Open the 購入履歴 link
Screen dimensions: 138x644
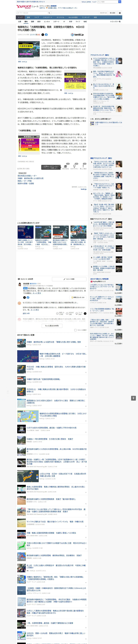112,13
